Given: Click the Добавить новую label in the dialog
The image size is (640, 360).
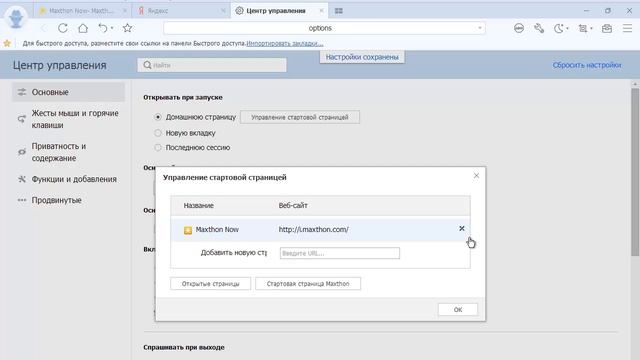Looking at the screenshot, I should click(x=234, y=253).
